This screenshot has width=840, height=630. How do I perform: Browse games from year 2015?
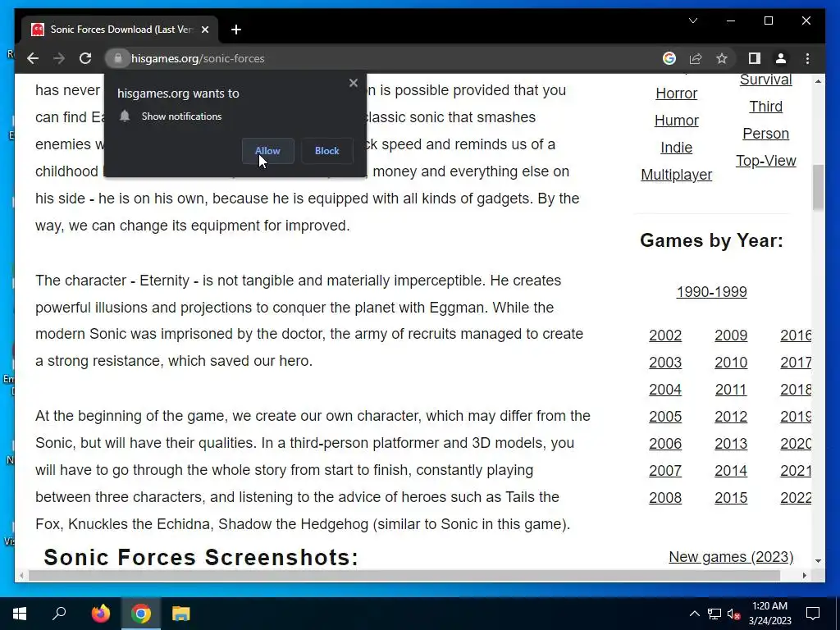(x=731, y=498)
